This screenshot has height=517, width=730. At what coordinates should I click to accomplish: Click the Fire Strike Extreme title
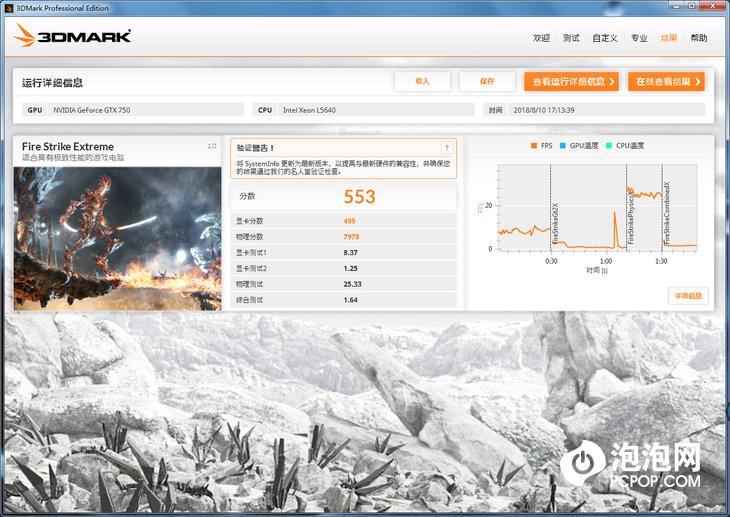point(68,146)
